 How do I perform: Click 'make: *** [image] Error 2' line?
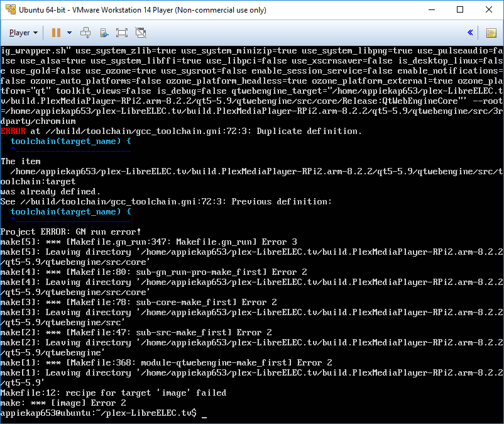click(63, 403)
